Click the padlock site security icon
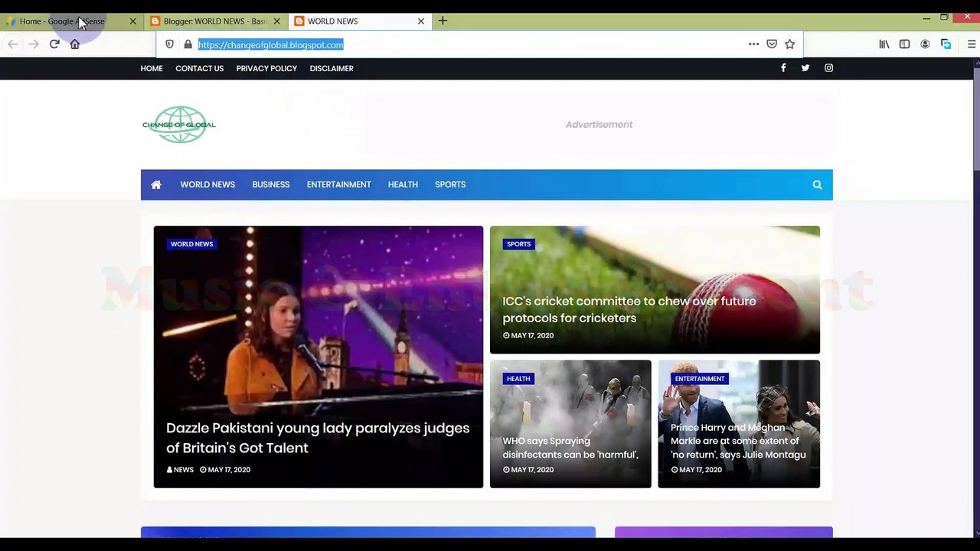The height and width of the screenshot is (551, 980). coord(188,44)
